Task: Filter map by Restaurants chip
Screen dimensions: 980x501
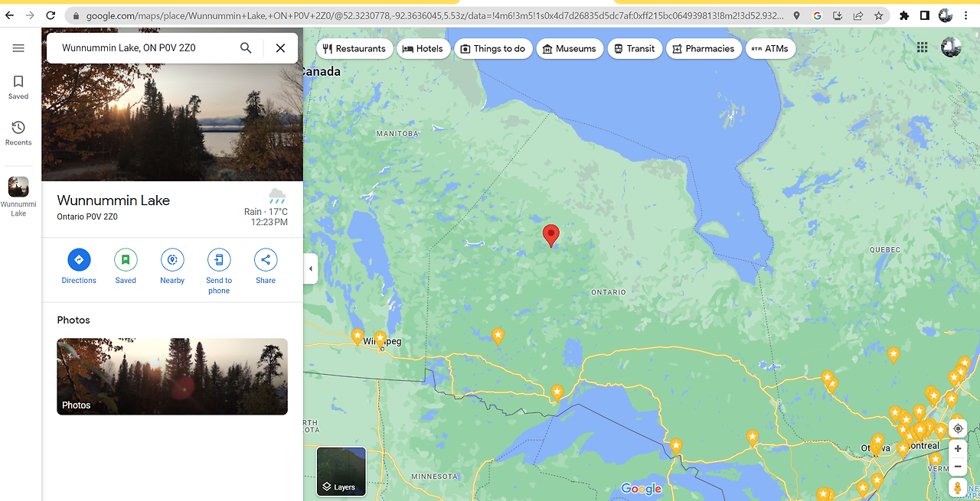Action: (354, 48)
